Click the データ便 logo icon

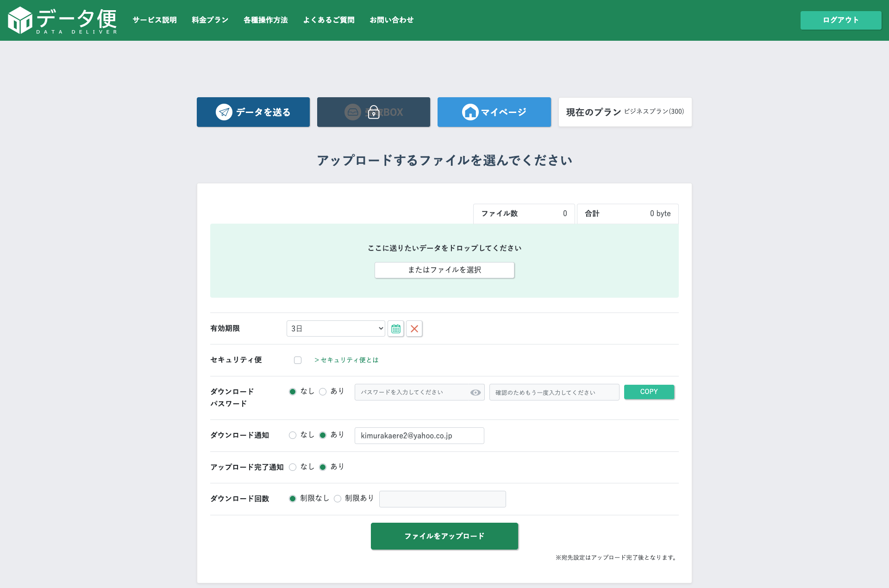point(20,20)
